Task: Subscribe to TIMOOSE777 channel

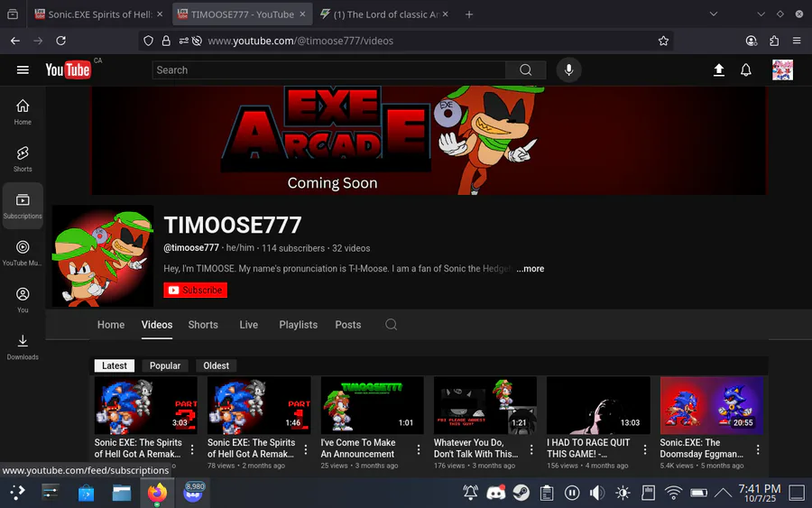Action: (x=195, y=290)
